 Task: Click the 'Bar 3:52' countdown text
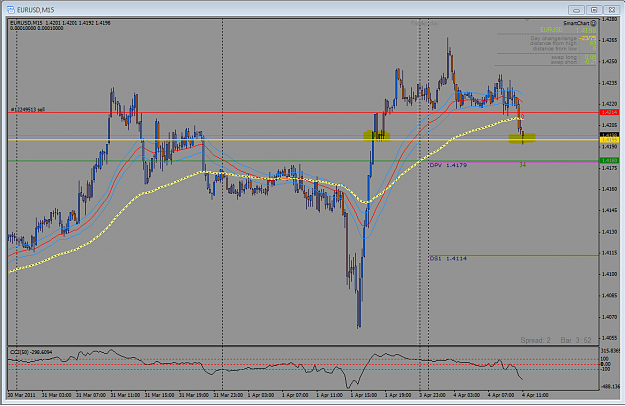tap(576, 340)
